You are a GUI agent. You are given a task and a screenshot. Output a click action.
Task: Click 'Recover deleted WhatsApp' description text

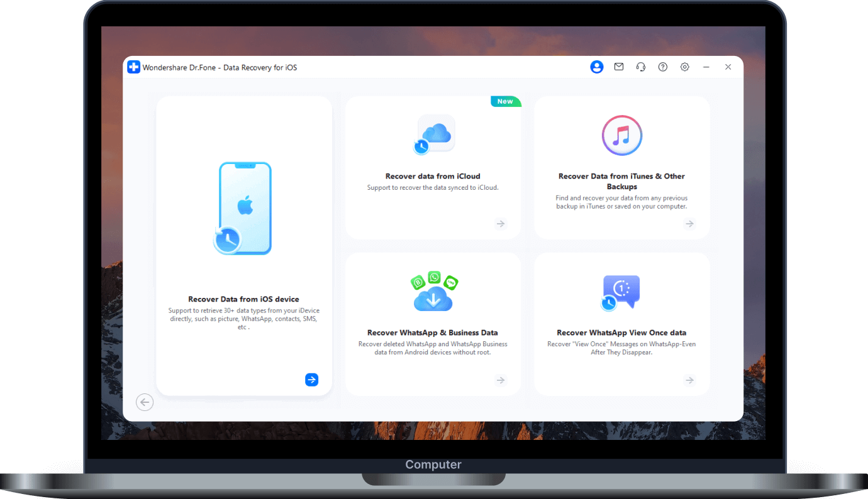click(x=433, y=348)
